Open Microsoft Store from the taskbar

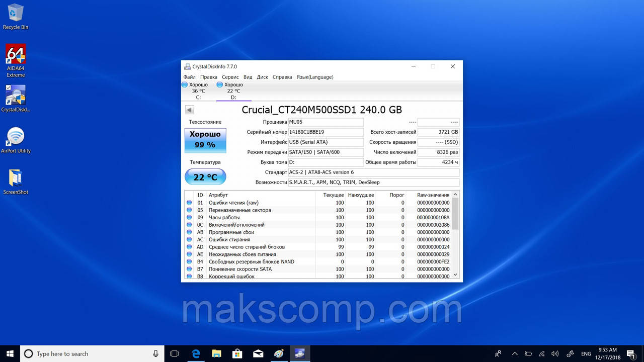(x=237, y=353)
